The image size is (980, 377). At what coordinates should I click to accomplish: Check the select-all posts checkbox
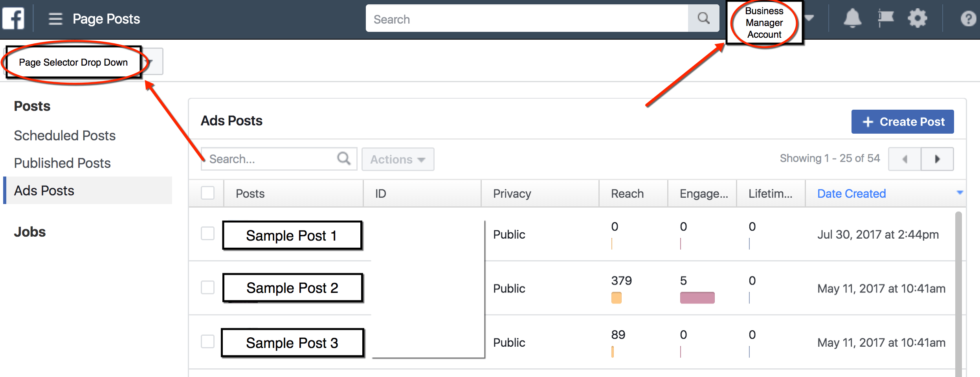(x=207, y=193)
